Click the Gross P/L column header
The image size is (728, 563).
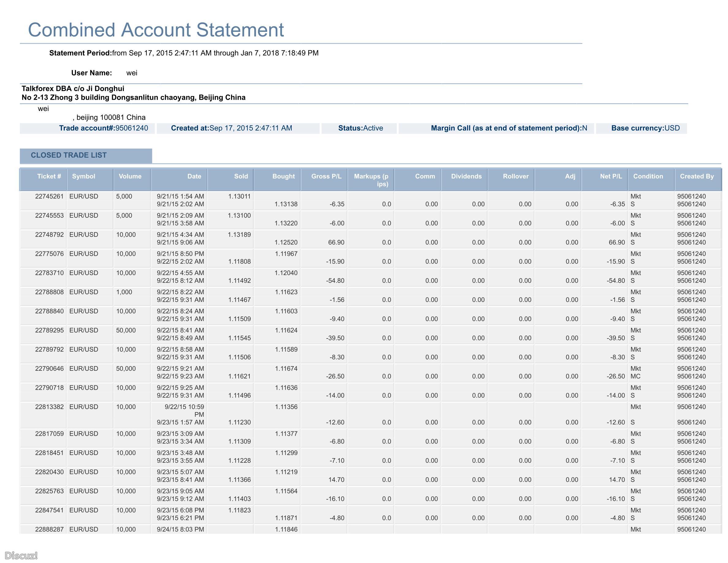pyautogui.click(x=324, y=180)
